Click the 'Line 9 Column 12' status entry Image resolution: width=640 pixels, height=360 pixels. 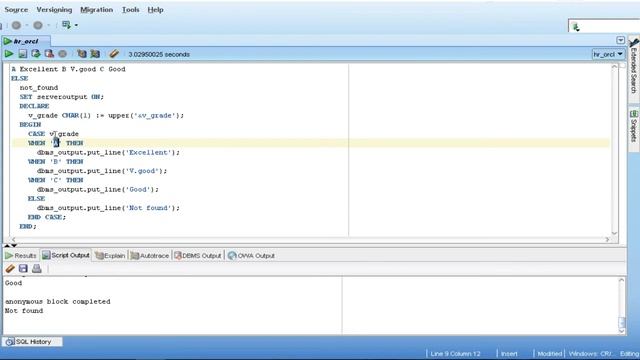(x=455, y=353)
